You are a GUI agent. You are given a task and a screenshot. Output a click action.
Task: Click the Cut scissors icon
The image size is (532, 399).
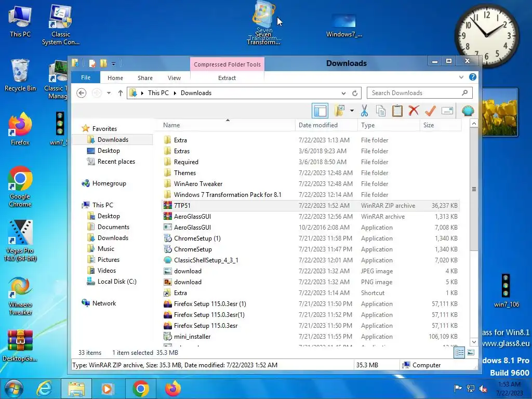364,111
